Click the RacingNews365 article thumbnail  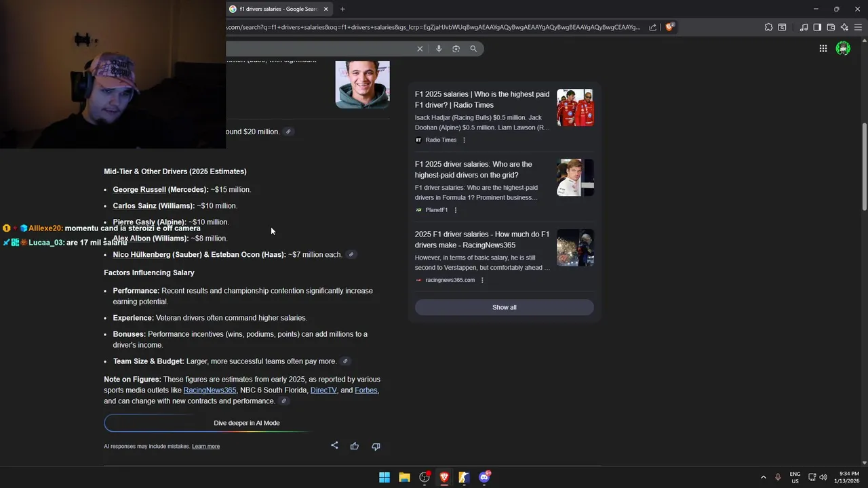[x=575, y=247]
